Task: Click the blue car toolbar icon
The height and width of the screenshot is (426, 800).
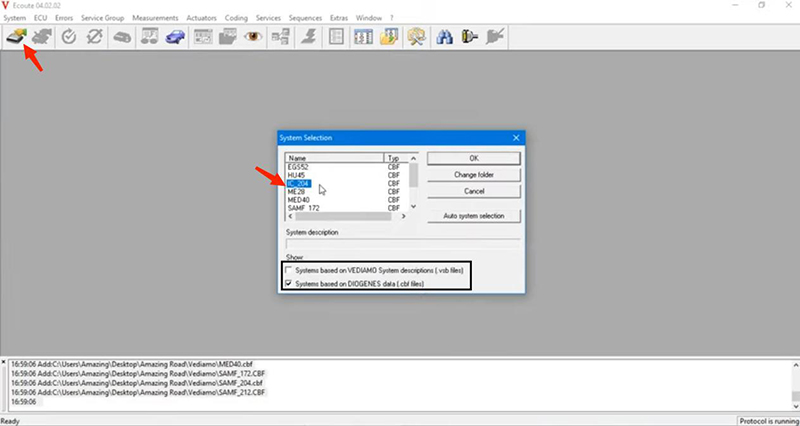Action: [x=175, y=37]
